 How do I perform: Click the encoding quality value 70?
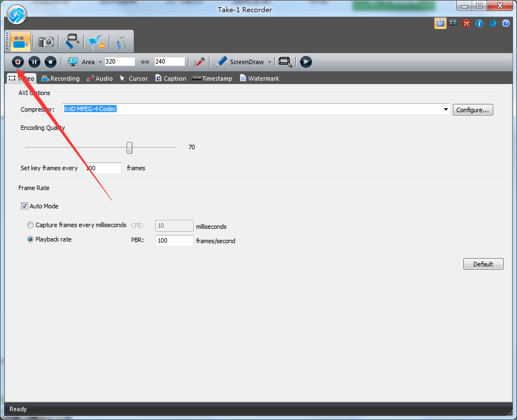click(191, 147)
